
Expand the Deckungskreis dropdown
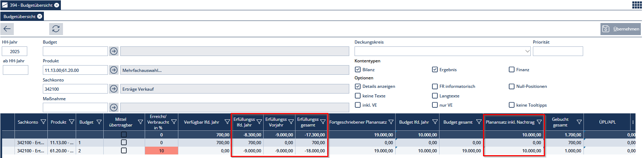tap(527, 51)
